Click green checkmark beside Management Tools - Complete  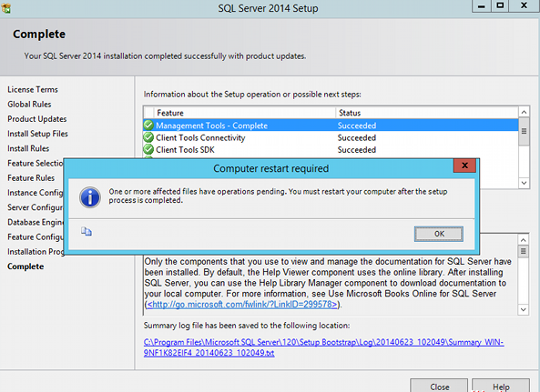coord(148,126)
